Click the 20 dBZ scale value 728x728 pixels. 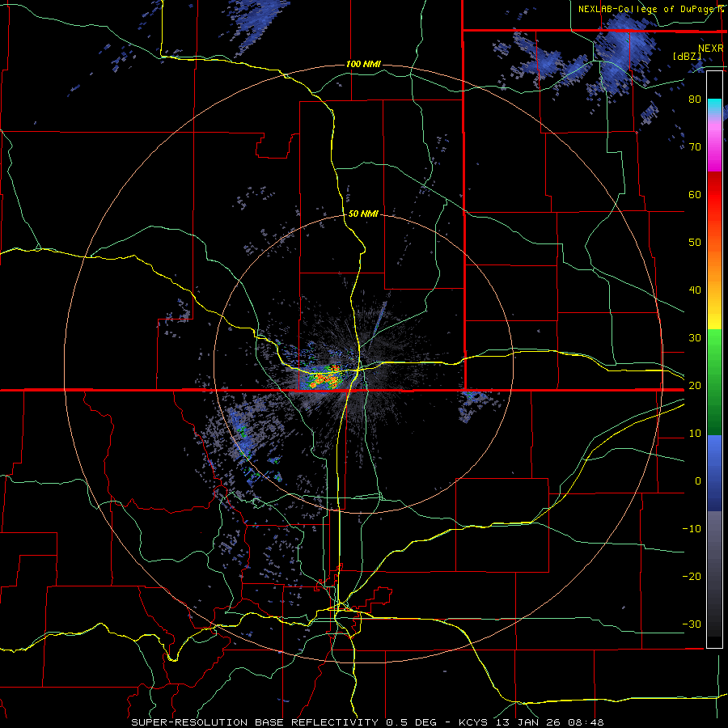695,385
